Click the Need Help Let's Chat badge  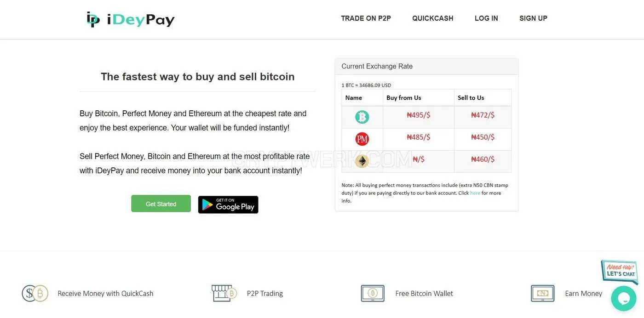[620, 272]
